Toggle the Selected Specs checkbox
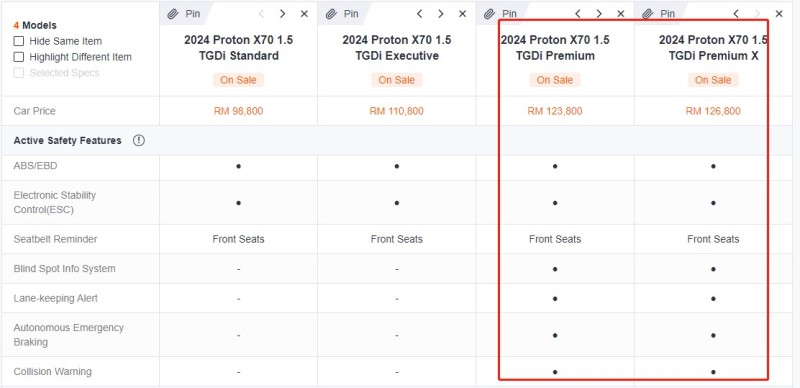 18,73
